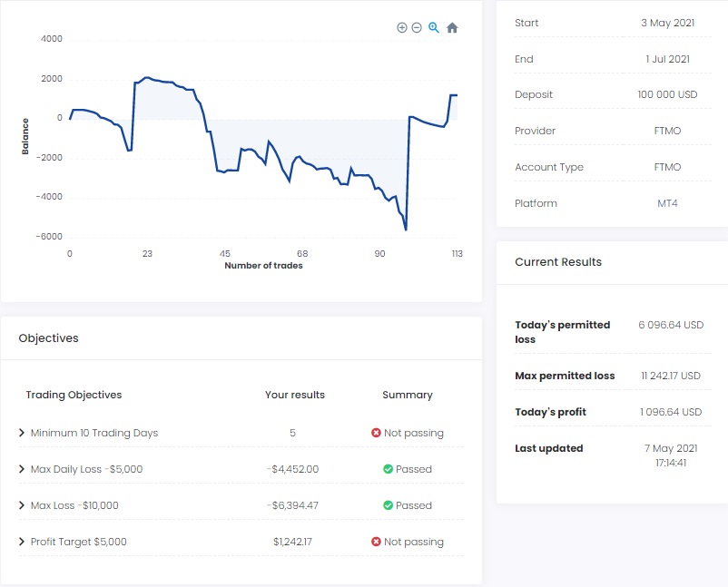Expand the Profit Target $5,000 objective
Image resolution: width=728 pixels, height=587 pixels.
coord(22,542)
